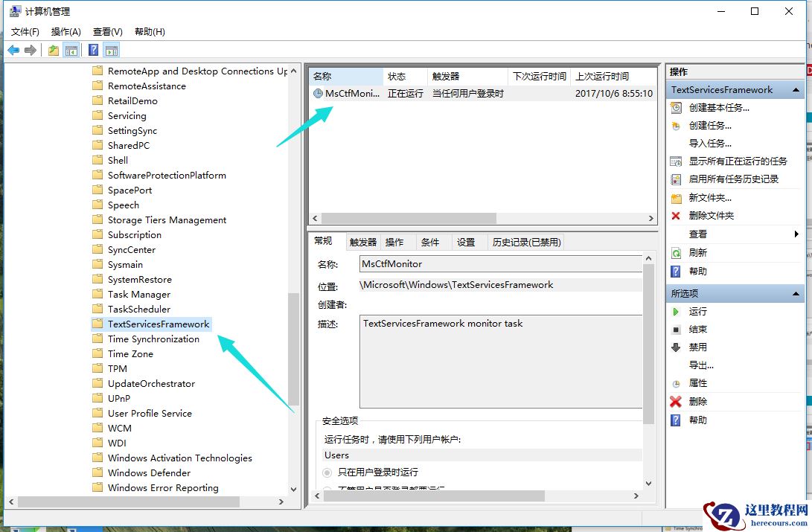Switch to the 触发器 tab

362,241
